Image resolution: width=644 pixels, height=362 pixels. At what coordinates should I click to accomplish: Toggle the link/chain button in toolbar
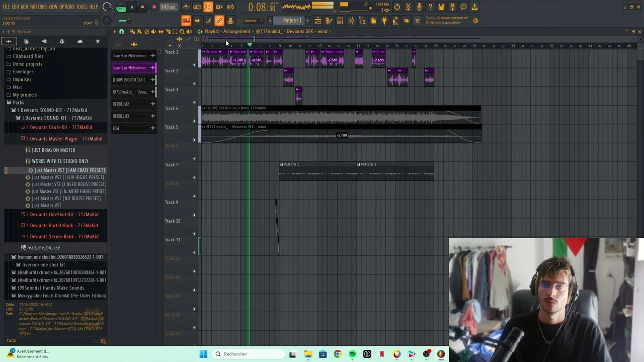(219, 21)
